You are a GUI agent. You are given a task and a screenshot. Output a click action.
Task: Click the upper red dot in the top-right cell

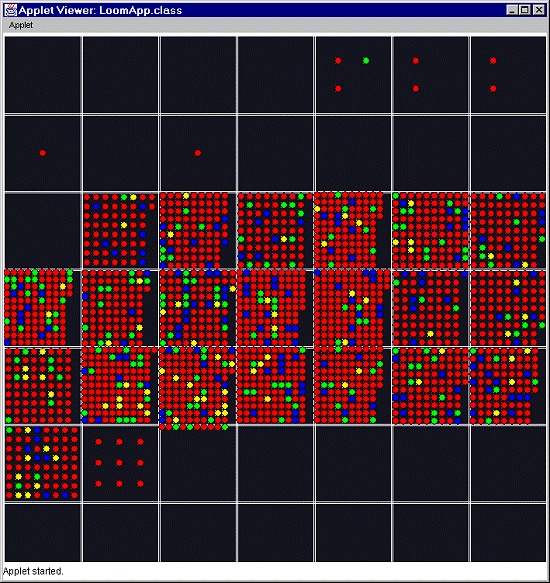coord(493,60)
